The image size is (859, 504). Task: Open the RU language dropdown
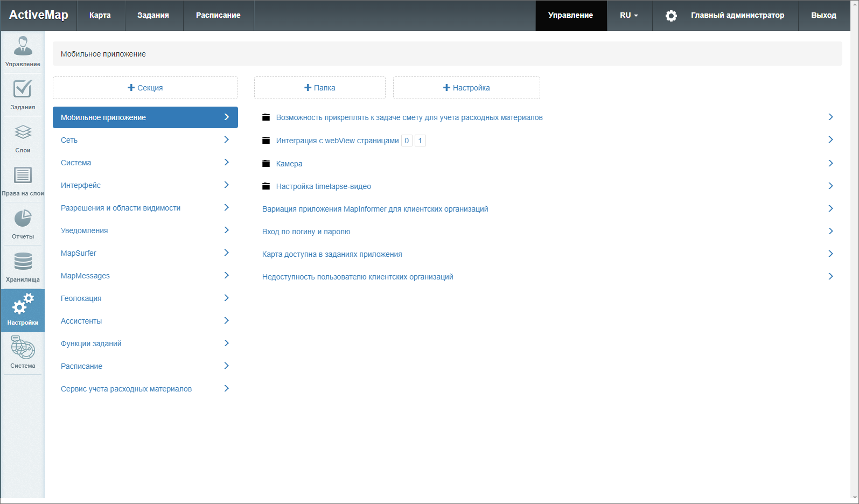(629, 15)
